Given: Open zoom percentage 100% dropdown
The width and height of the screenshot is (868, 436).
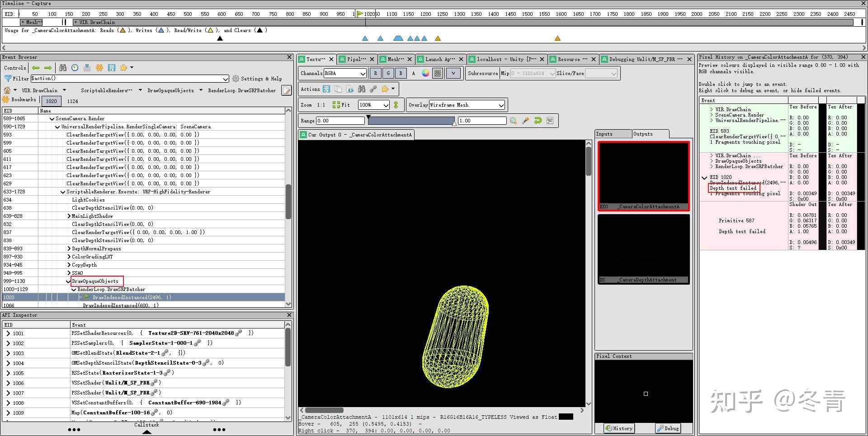Looking at the screenshot, I should point(373,105).
